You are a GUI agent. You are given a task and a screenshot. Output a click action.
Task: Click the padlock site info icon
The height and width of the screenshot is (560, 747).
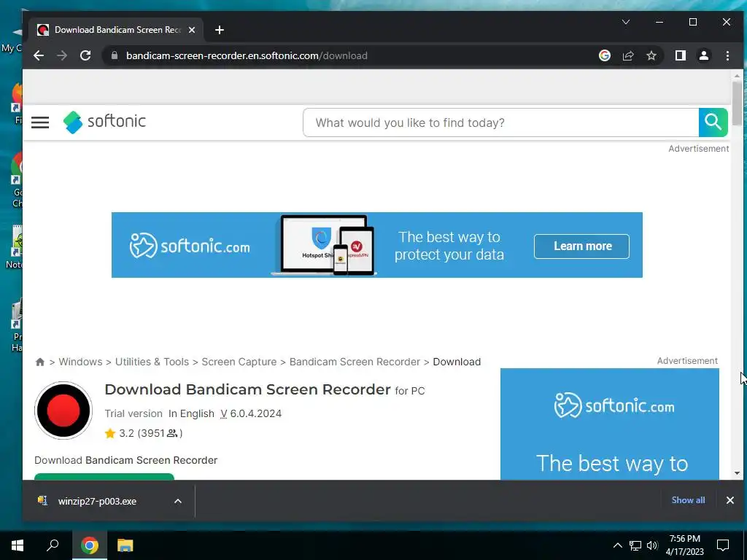coord(115,55)
